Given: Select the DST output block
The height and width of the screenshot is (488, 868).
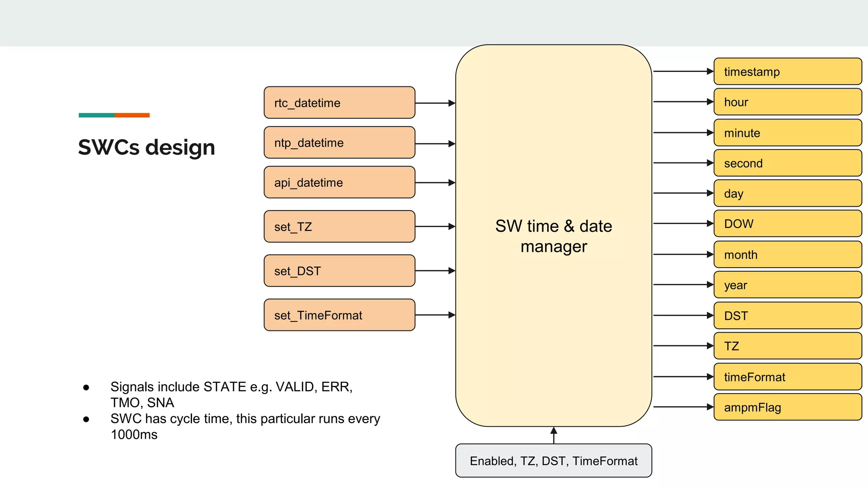Looking at the screenshot, I should click(x=787, y=316).
